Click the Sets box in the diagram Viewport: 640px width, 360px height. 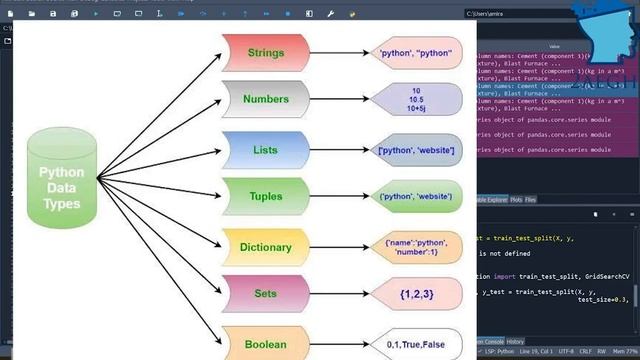[x=266, y=293]
